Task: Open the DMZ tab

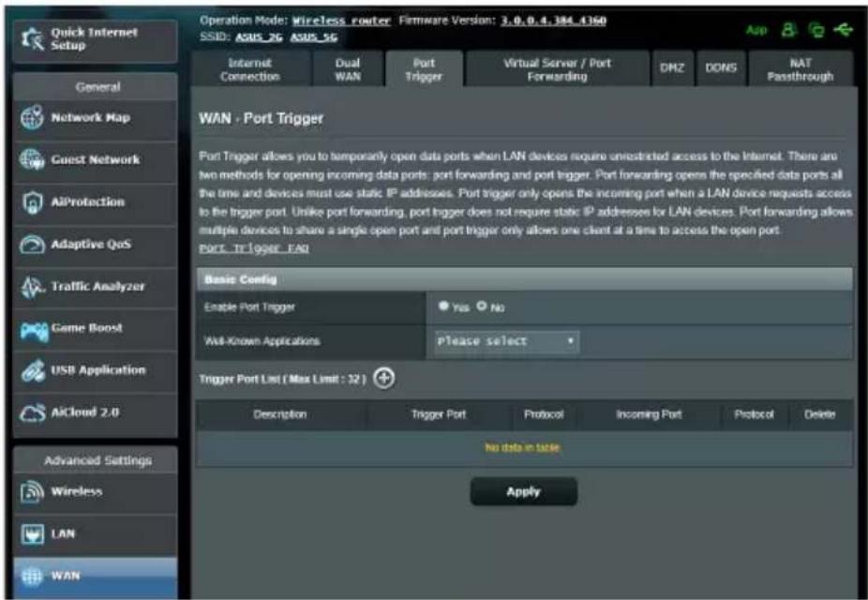Action: (672, 68)
